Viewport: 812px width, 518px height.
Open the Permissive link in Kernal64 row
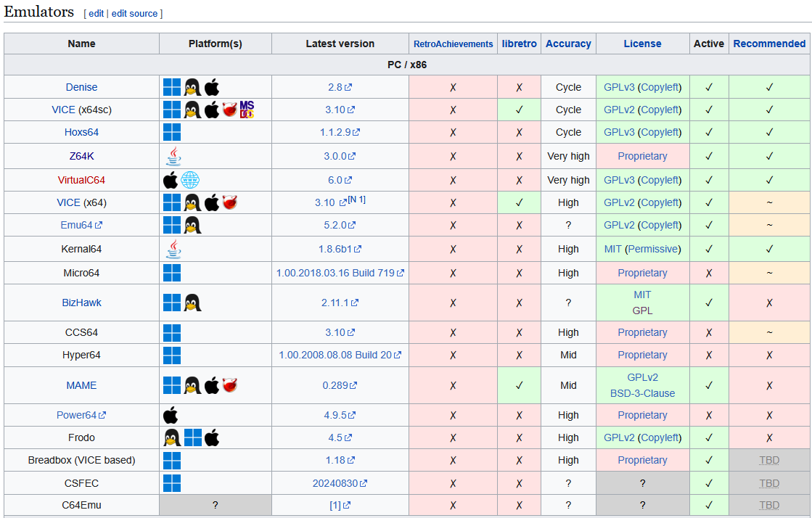(652, 249)
